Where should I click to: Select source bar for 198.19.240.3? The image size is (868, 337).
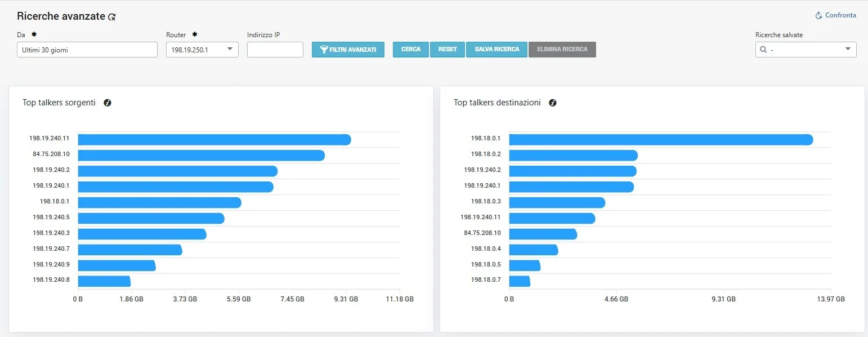(x=142, y=234)
